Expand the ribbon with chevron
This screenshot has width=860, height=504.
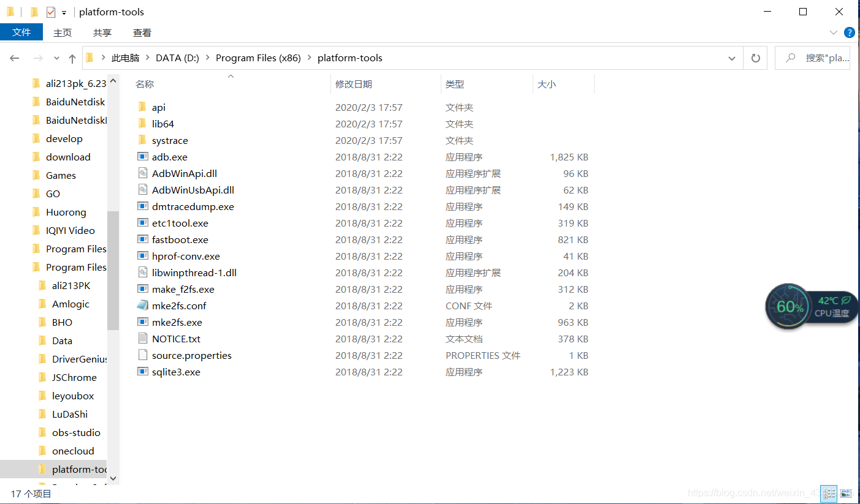coord(834,32)
